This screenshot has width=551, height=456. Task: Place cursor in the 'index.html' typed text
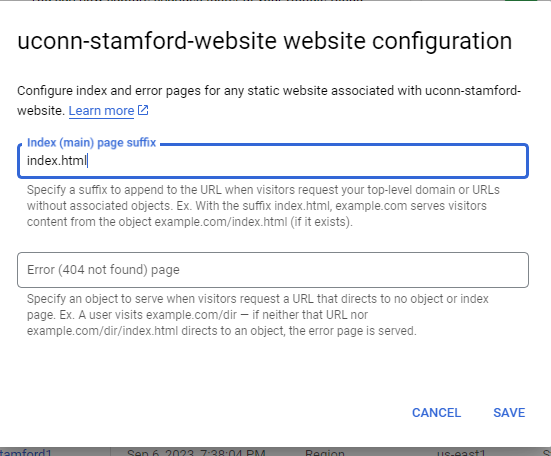57,161
